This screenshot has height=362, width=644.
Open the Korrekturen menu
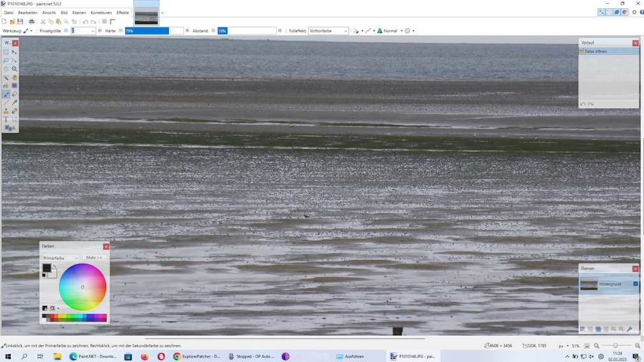(x=101, y=13)
